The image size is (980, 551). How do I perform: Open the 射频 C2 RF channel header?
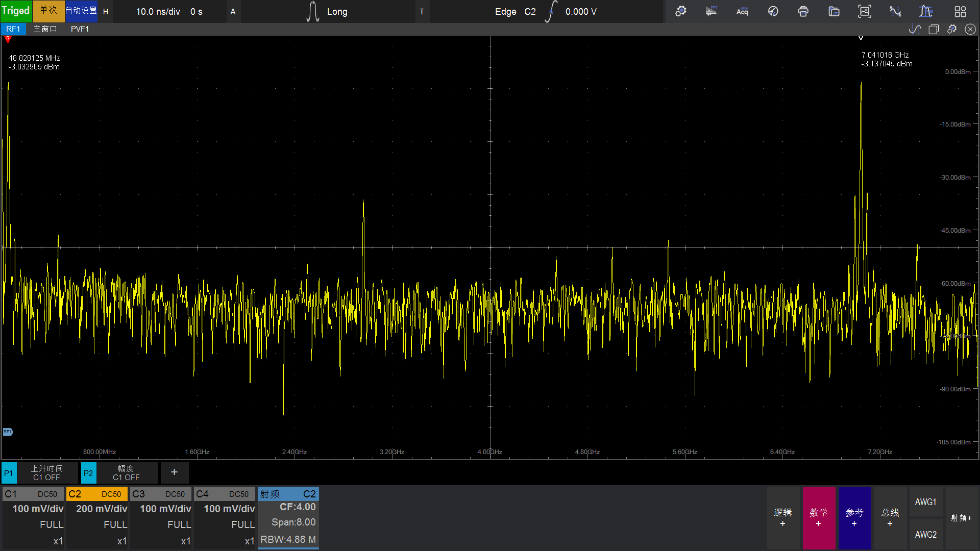[288, 494]
